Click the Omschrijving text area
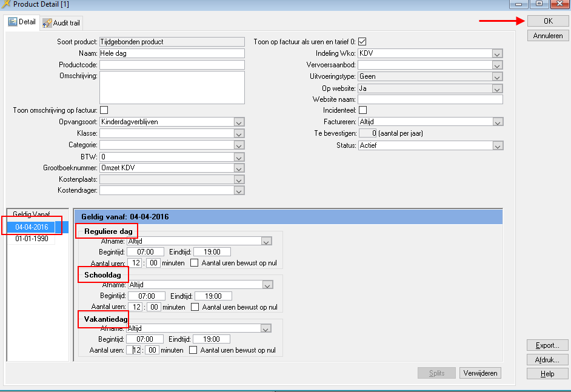Screen dimensions: 571x392 pyautogui.click(x=172, y=88)
